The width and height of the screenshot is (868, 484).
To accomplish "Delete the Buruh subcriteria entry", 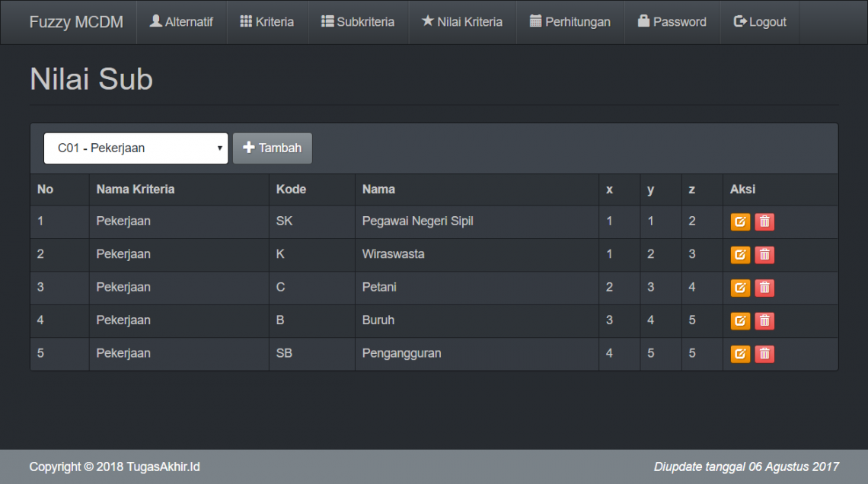I will click(764, 320).
